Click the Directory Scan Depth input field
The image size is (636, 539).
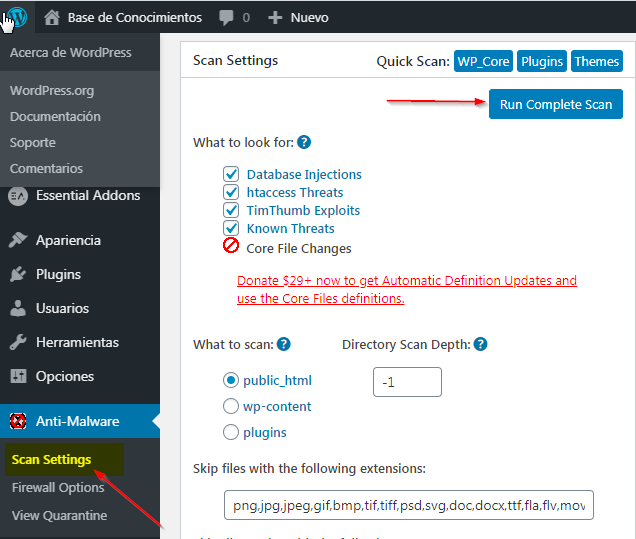407,381
